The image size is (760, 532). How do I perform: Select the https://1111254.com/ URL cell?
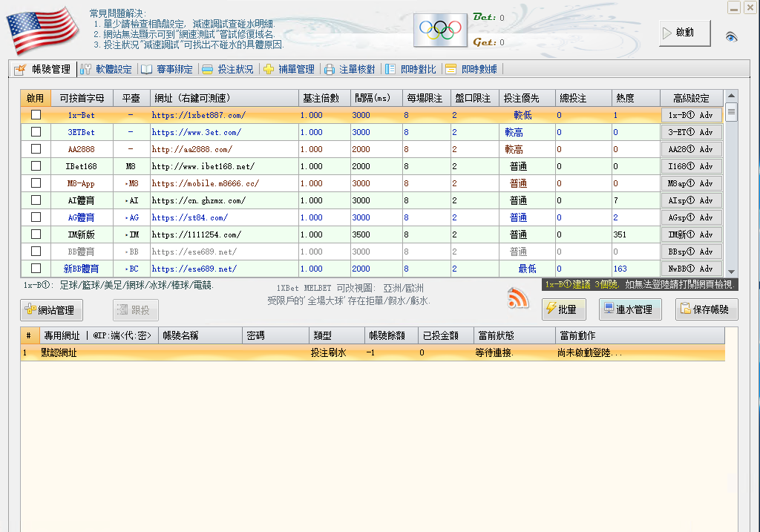tap(224, 234)
